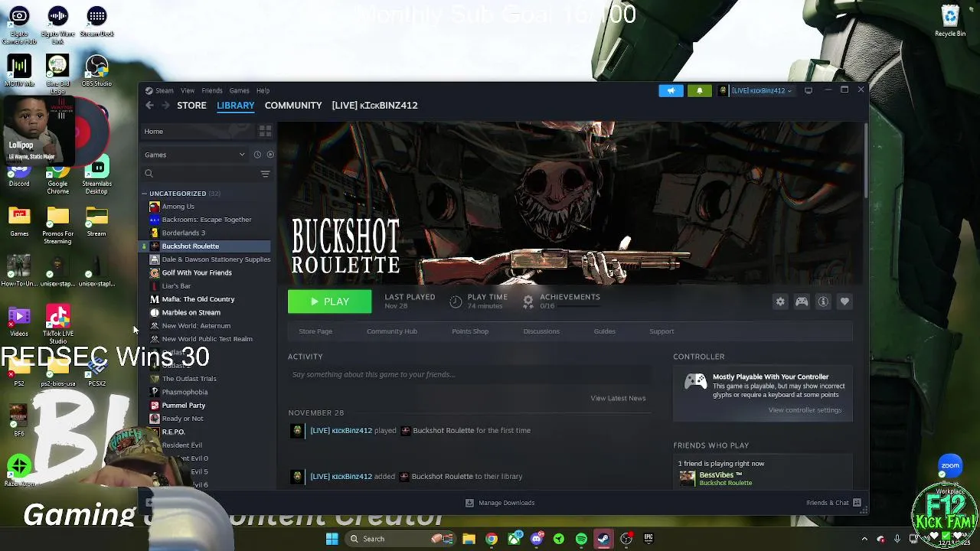Viewport: 980px width, 551px height.
Task: Collapse the Uncategorized games category
Action: tap(145, 194)
